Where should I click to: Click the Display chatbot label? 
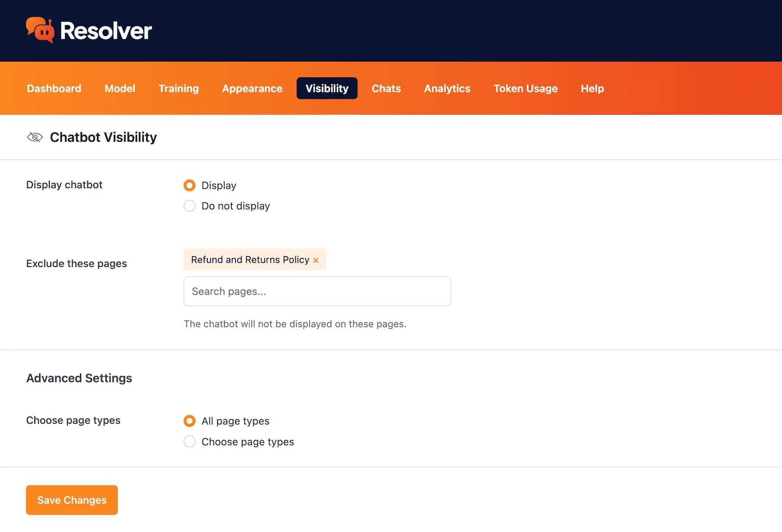click(x=64, y=185)
